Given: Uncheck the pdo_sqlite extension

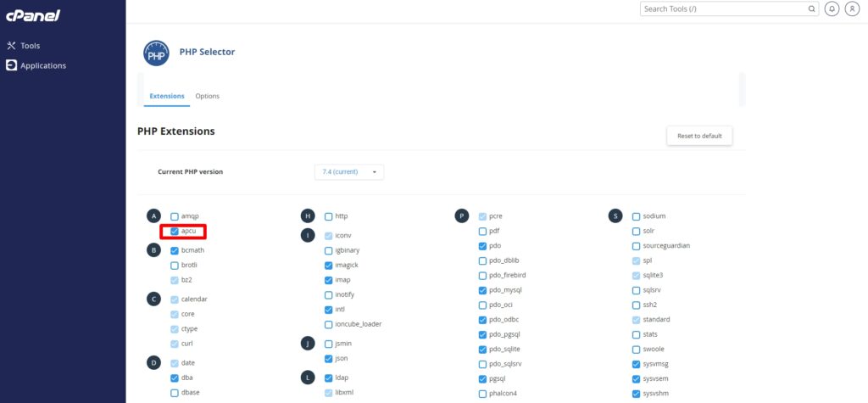Looking at the screenshot, I should (x=482, y=350).
